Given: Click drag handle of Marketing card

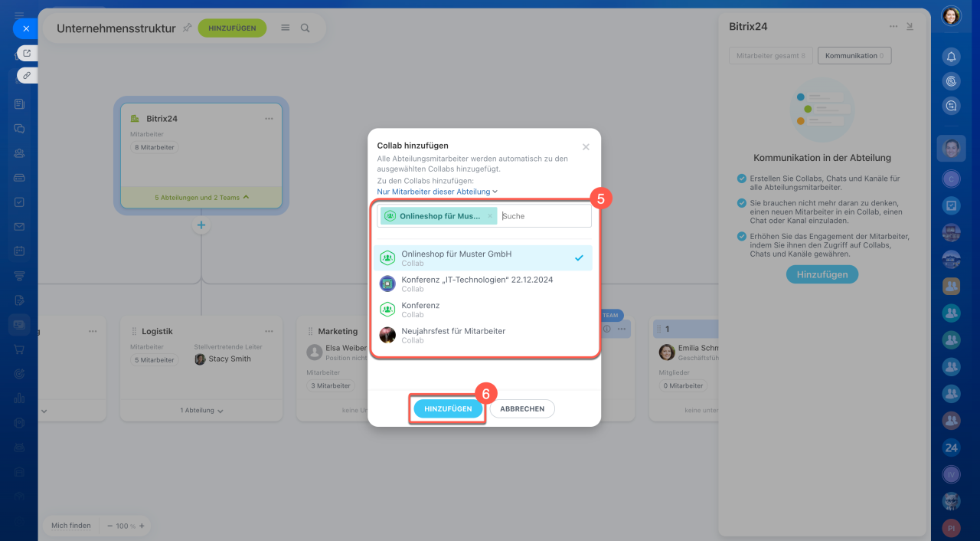Looking at the screenshot, I should [310, 331].
